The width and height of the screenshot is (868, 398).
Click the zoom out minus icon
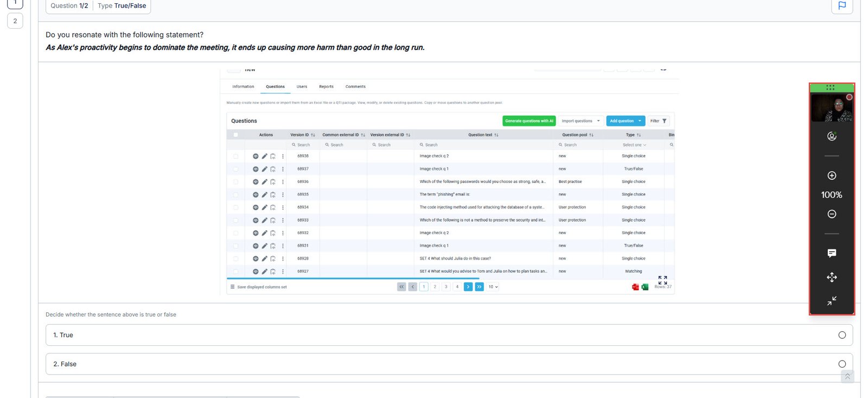click(x=831, y=214)
